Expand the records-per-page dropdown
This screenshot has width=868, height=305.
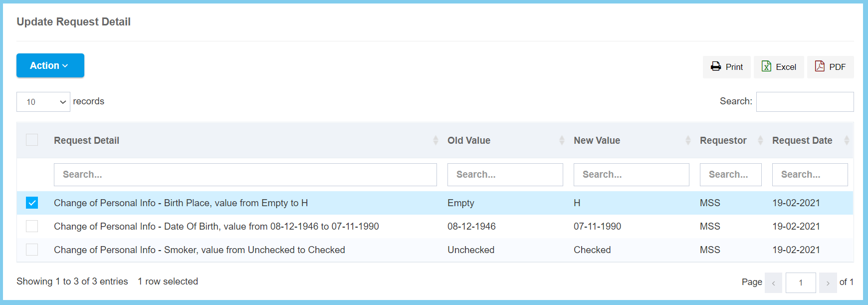tap(43, 102)
